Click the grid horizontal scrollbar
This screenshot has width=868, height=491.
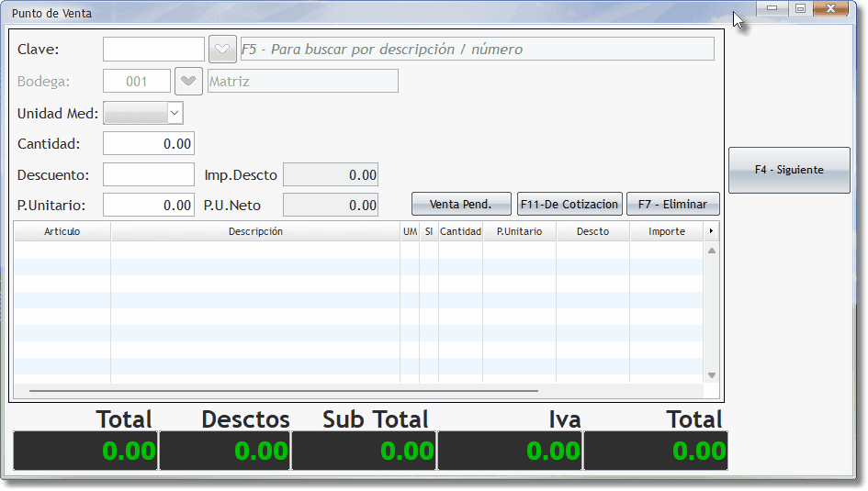284,391
